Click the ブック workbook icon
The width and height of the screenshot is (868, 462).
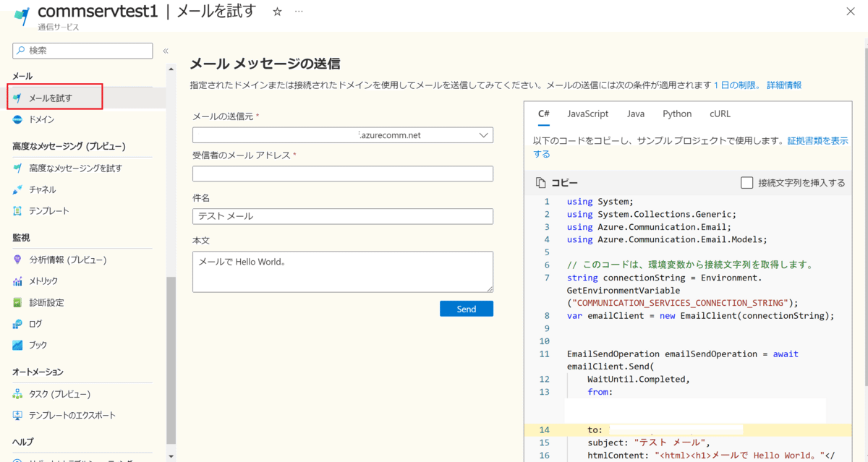tap(17, 346)
